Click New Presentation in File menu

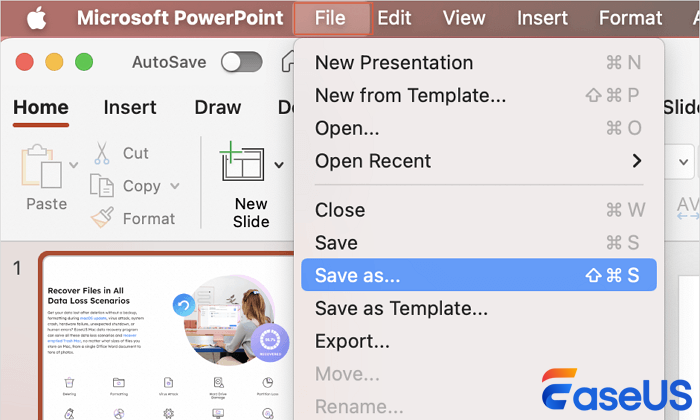click(x=394, y=62)
